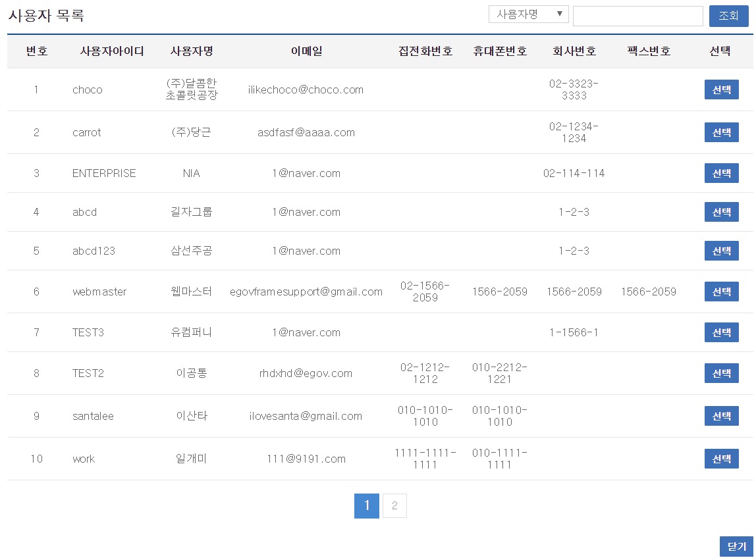Click the search keyword input field

click(x=637, y=16)
